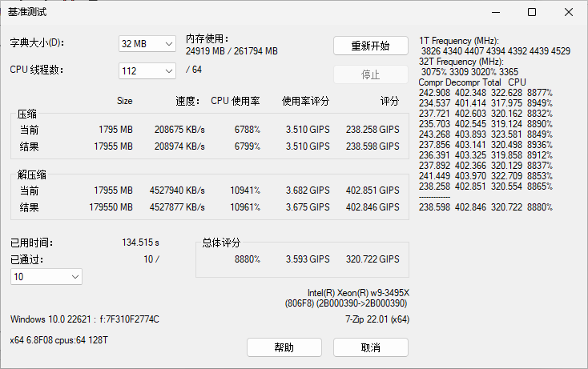Maximize the benchmark window

532,12
